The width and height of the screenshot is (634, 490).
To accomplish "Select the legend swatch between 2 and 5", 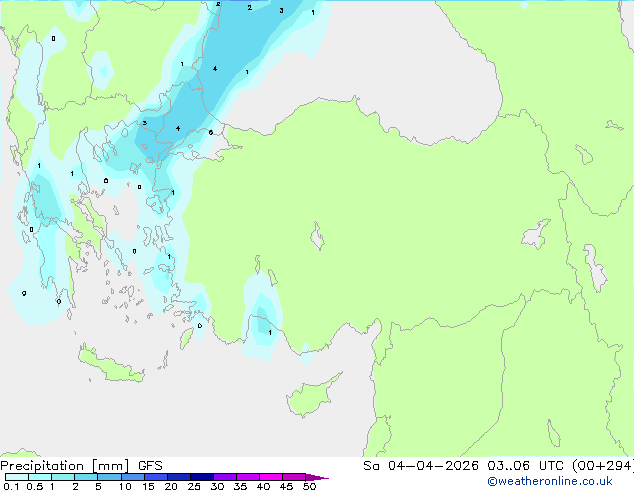I will (86, 477).
